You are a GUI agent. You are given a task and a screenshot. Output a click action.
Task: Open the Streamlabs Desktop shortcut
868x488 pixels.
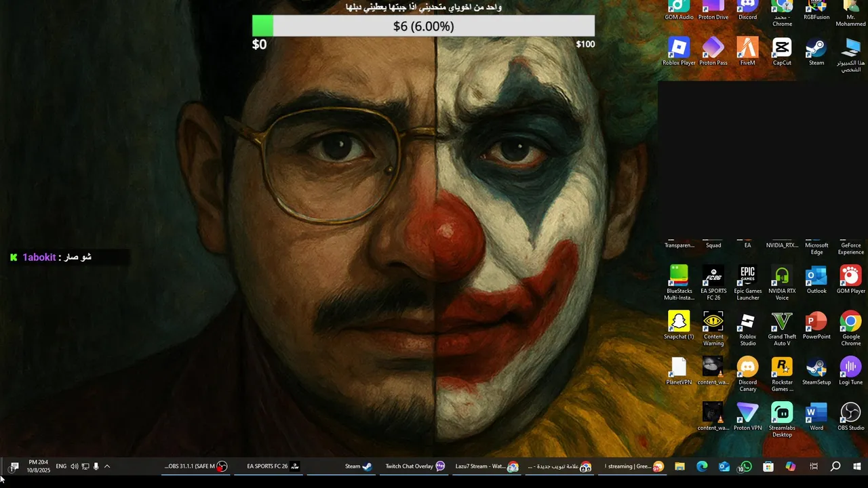pyautogui.click(x=782, y=420)
